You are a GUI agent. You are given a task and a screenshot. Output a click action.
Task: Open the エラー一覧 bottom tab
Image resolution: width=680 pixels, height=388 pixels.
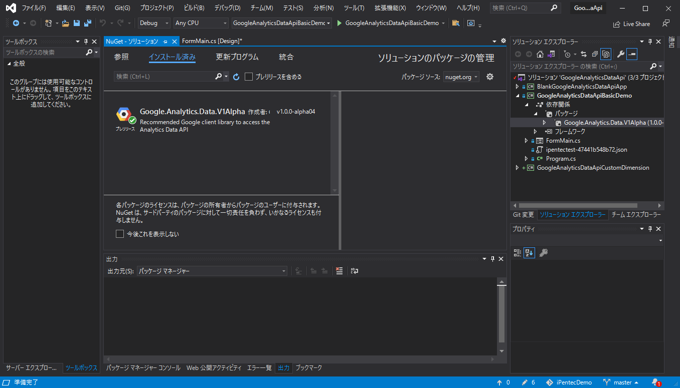(259, 368)
